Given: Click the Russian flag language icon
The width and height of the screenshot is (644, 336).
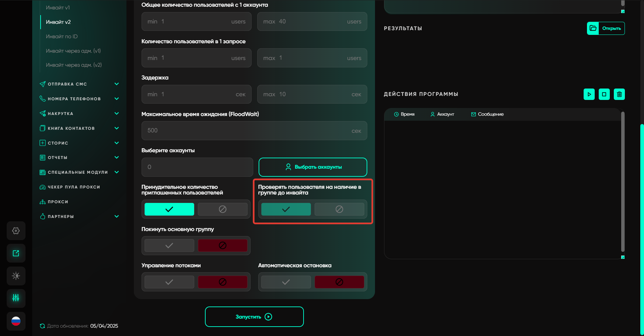Looking at the screenshot, I should 16,321.
